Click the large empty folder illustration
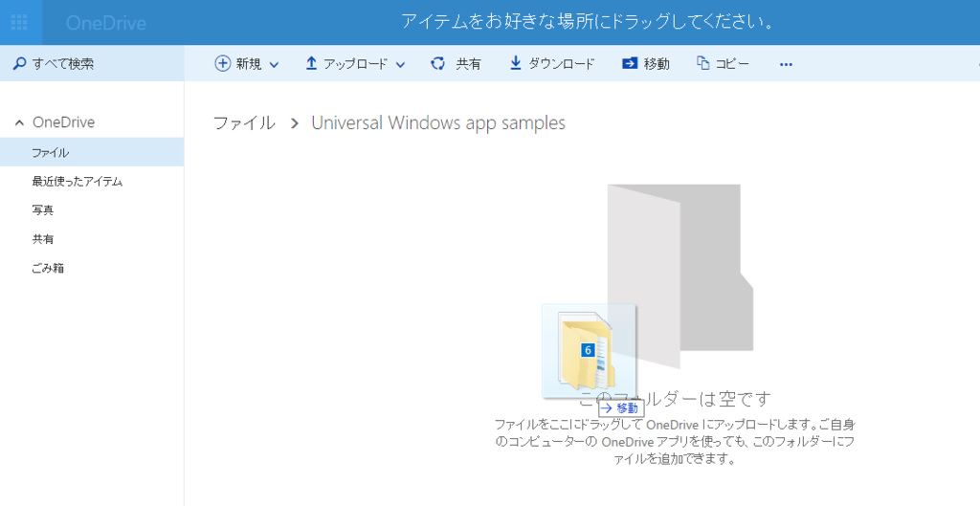 tap(680, 276)
